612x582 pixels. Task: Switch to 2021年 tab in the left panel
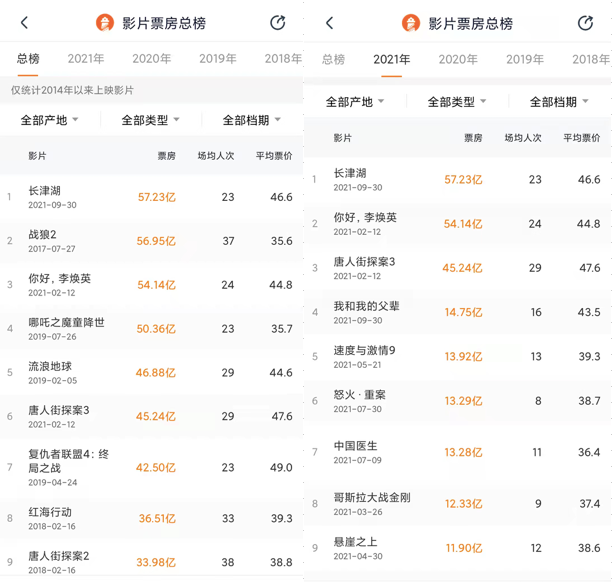pos(86,59)
